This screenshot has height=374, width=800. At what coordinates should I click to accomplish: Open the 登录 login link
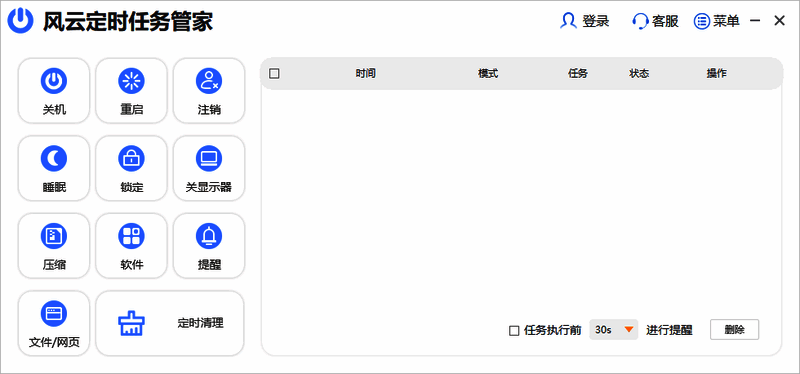(x=585, y=21)
